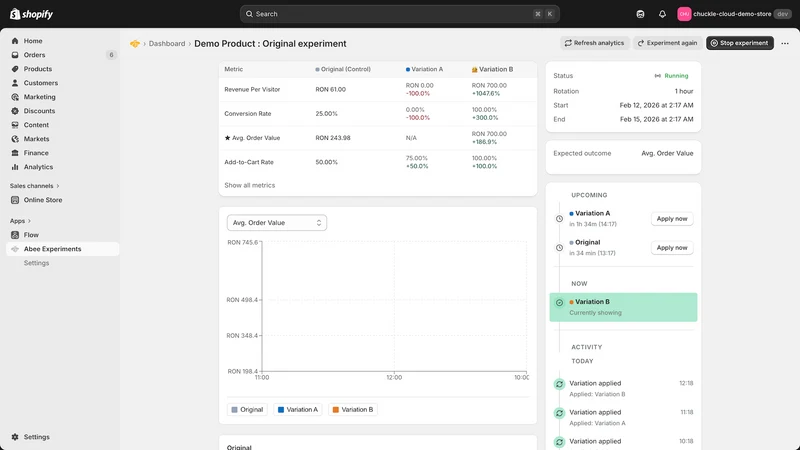
Task: Click the Abee bee logo in breadcrumb
Action: 135,44
